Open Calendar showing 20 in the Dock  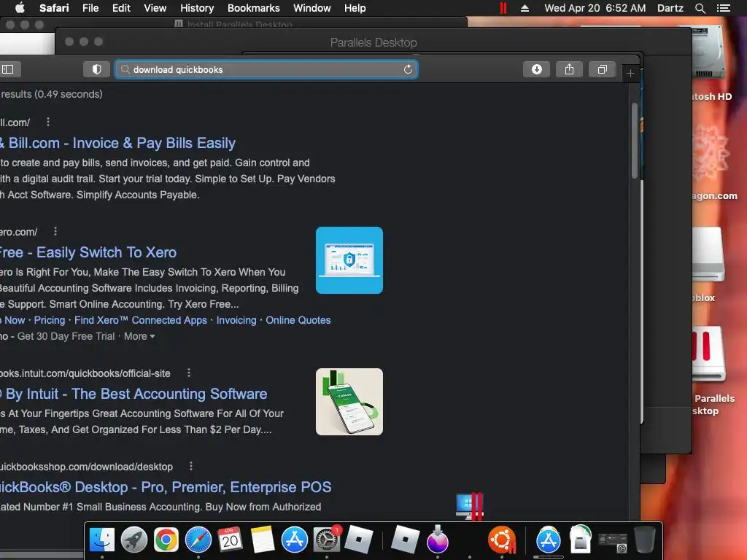230,540
